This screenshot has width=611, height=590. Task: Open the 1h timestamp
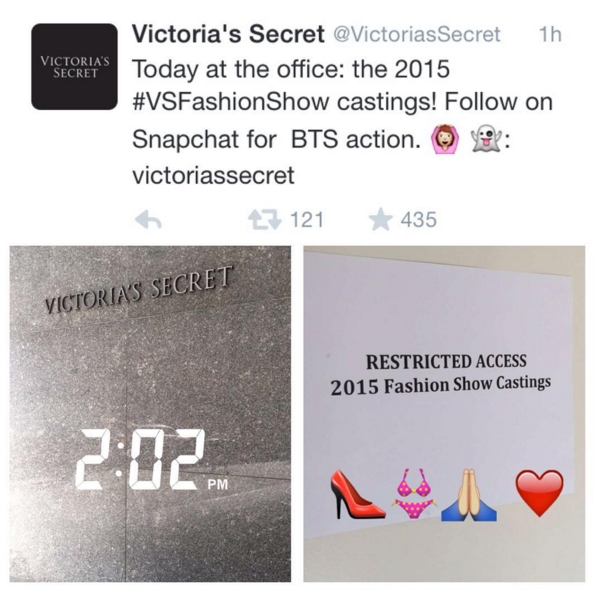click(550, 35)
